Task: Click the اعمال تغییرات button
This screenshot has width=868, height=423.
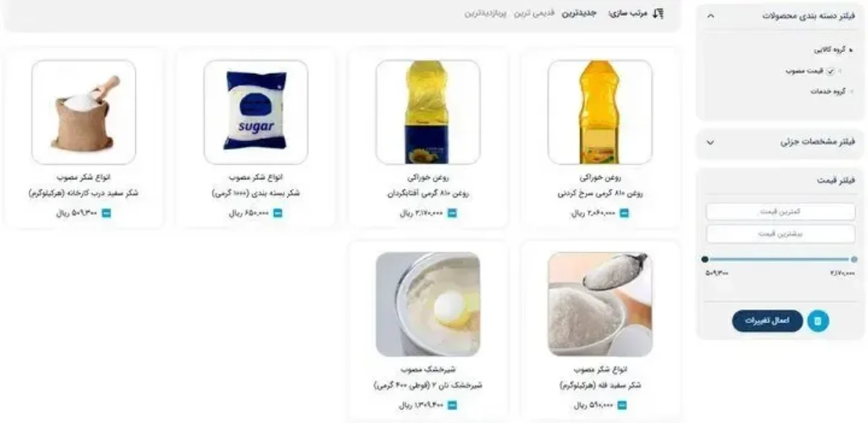Action: [x=767, y=321]
